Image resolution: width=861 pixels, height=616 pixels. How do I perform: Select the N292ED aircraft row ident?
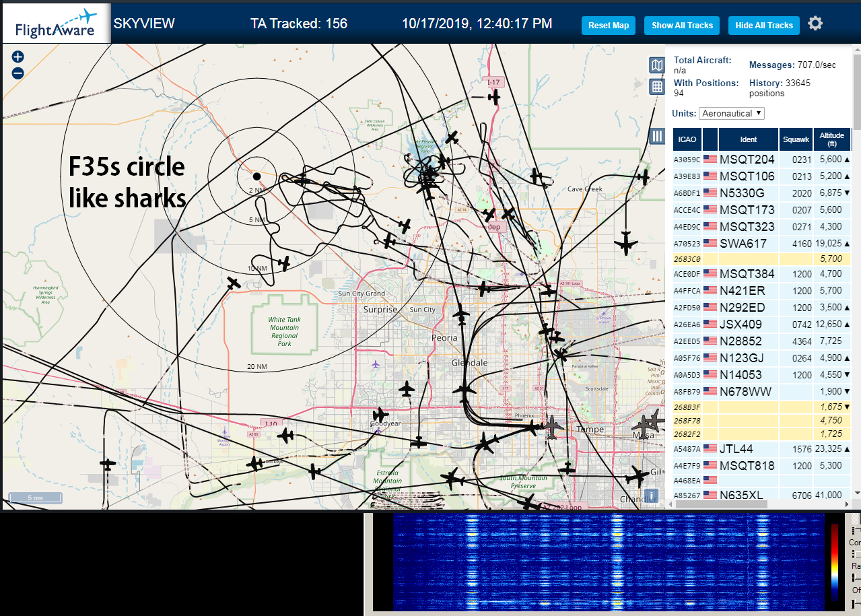742,308
